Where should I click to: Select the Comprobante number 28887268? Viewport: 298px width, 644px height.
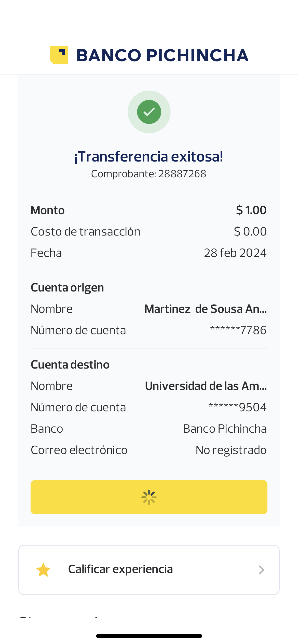click(182, 174)
